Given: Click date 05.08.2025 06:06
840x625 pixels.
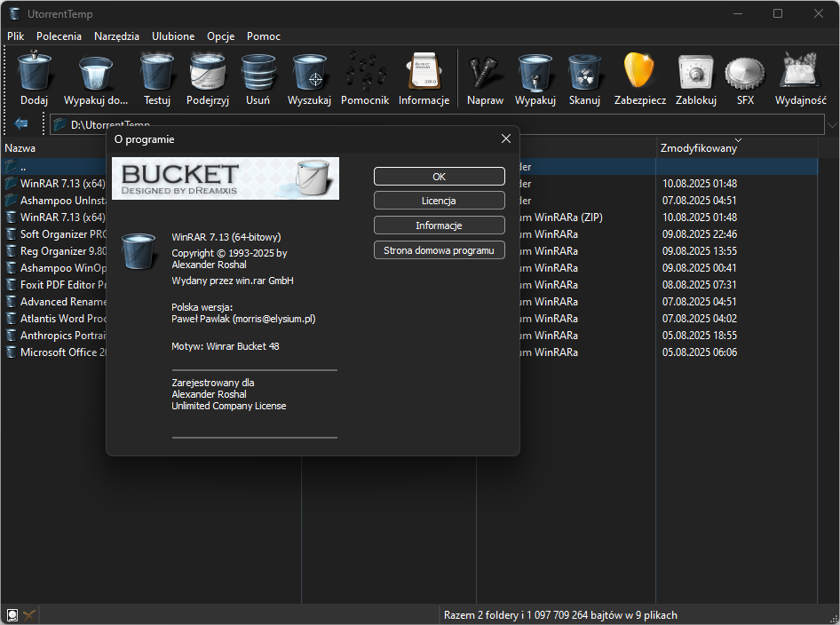Looking at the screenshot, I should click(x=700, y=352).
